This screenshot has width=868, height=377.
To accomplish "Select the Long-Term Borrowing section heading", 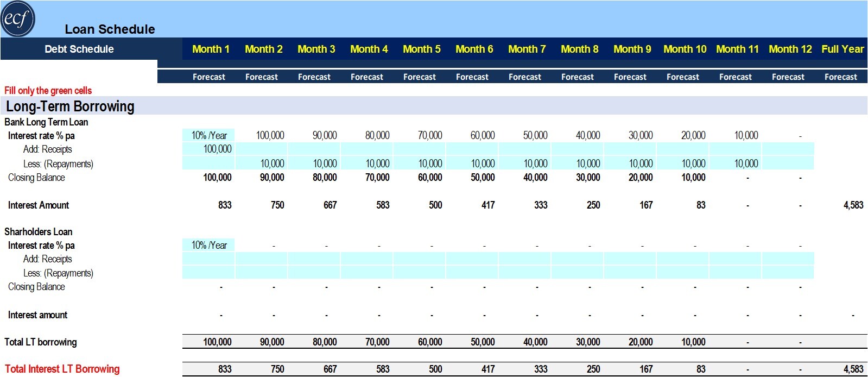I will click(x=70, y=106).
